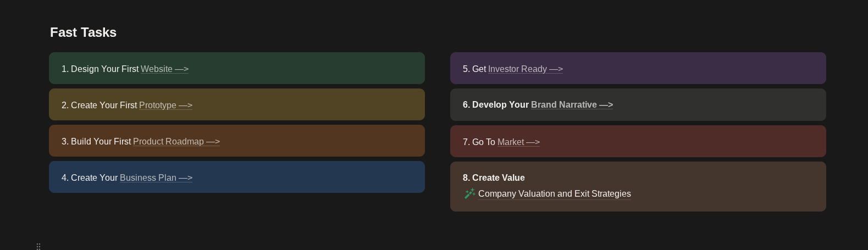Click the block drag handle at bottom left

(38, 246)
